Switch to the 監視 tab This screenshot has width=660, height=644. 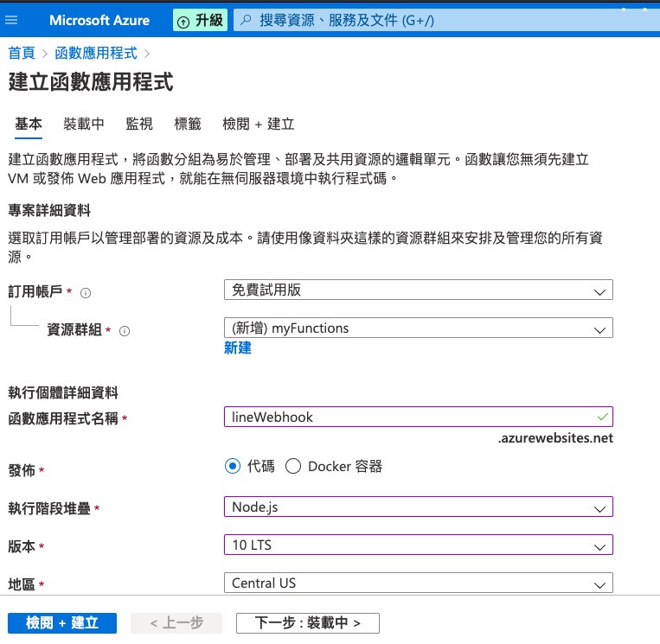(139, 124)
